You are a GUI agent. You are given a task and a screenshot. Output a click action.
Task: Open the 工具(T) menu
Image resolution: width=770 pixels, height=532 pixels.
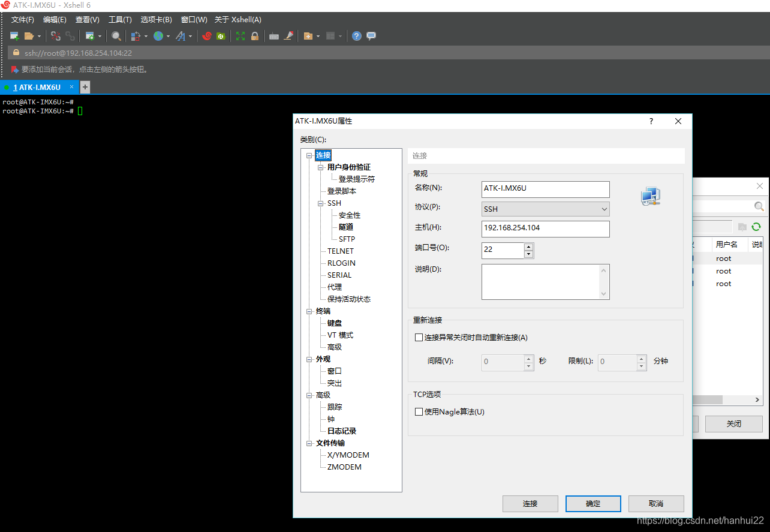120,19
